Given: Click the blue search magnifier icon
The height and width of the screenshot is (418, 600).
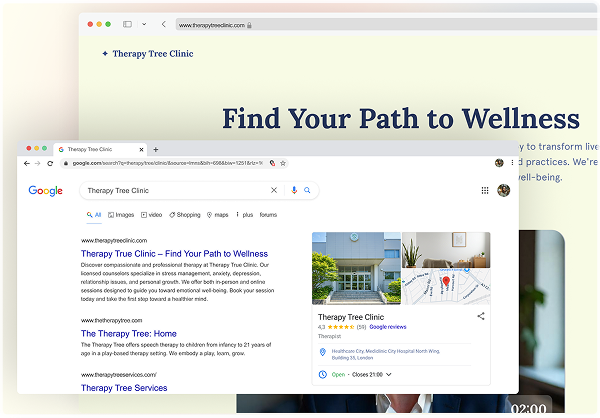Looking at the screenshot, I should pyautogui.click(x=307, y=190).
